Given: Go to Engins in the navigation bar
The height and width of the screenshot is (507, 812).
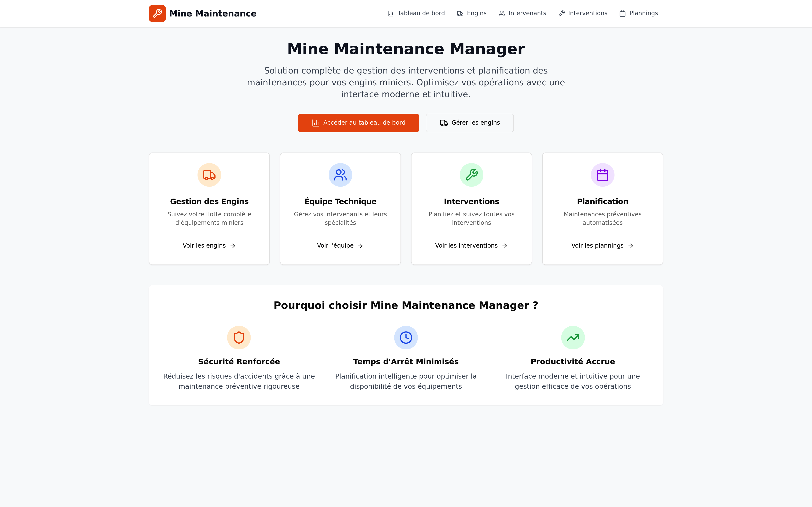Looking at the screenshot, I should 471,13.
